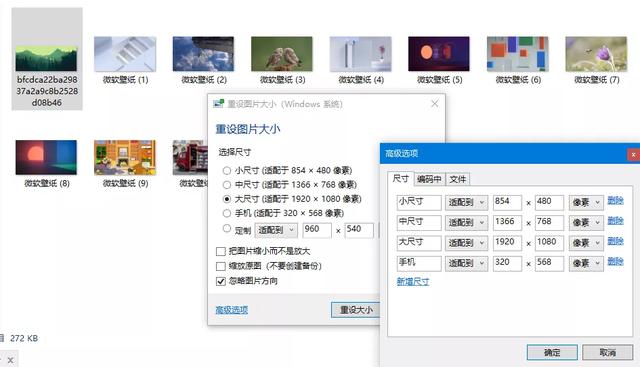The width and height of the screenshot is (640, 367).
Task: Open the 高级选项 link in resize dialog
Action: pos(231,310)
